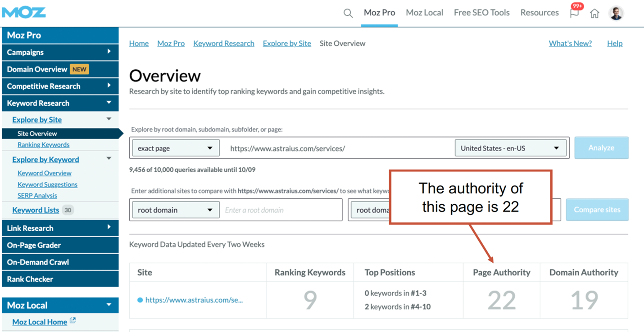Open the search magnifier icon

click(348, 13)
